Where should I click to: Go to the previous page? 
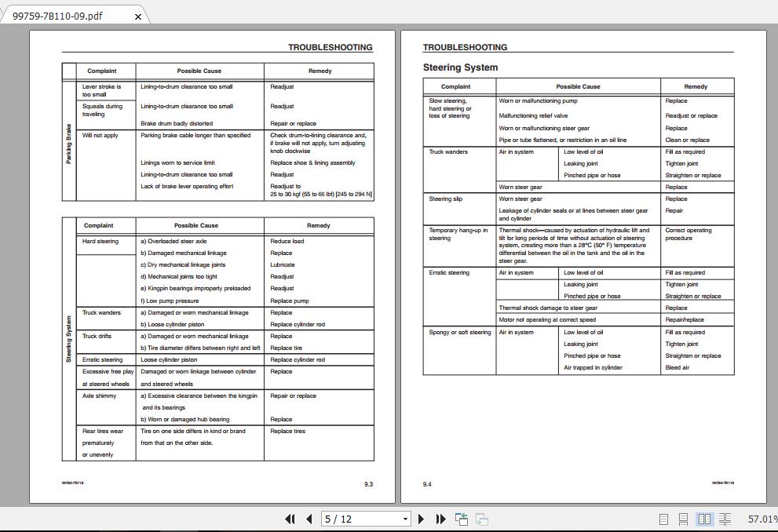[x=309, y=519]
